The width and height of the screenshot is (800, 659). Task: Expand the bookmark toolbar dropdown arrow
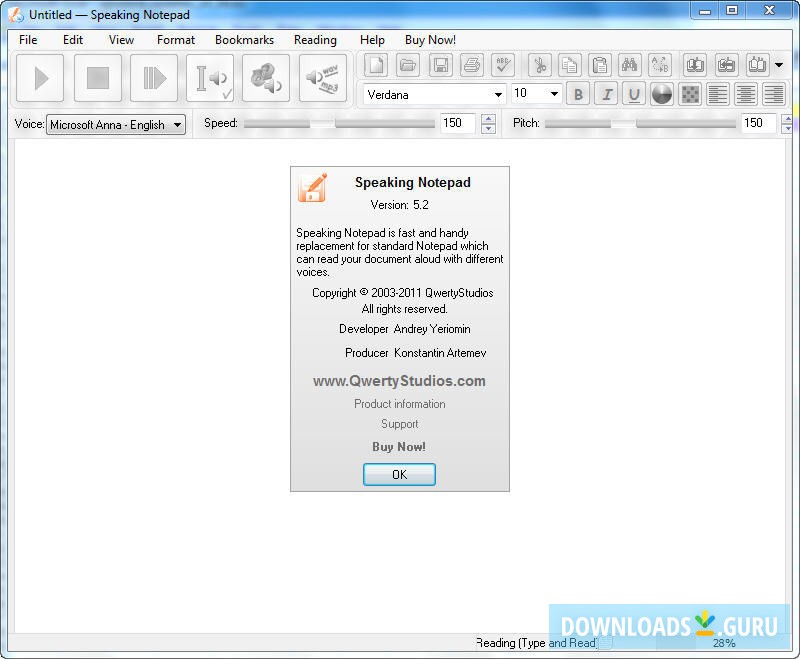(x=779, y=65)
